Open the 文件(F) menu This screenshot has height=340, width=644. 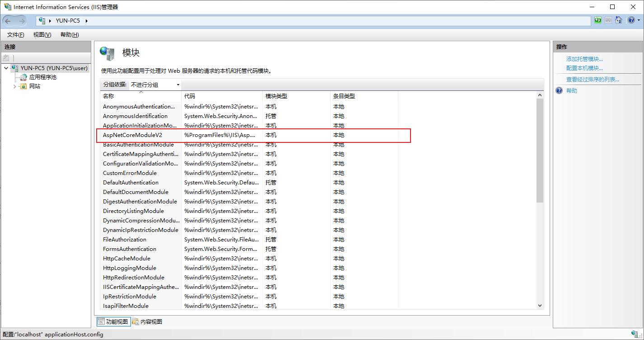coord(16,35)
